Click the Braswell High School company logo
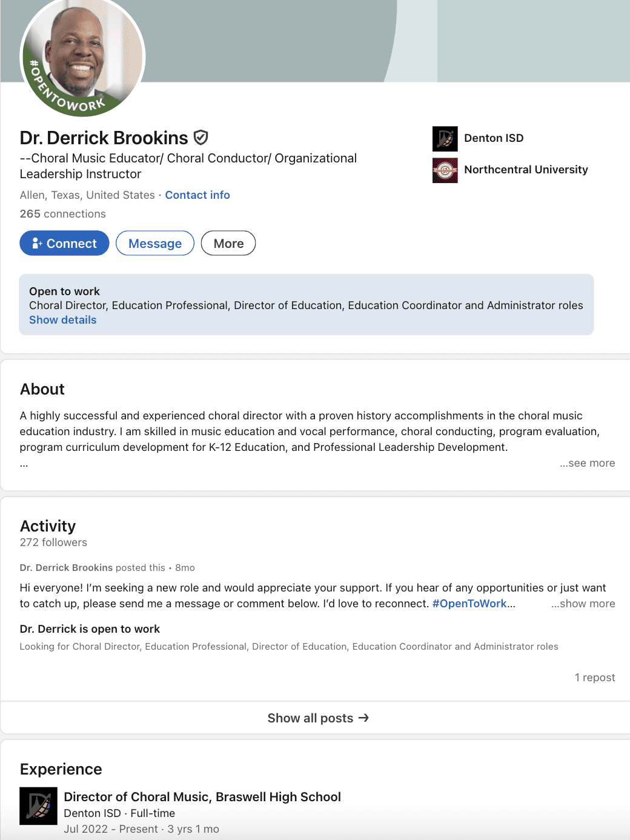Screen dimensions: 630x840 tap(38, 806)
